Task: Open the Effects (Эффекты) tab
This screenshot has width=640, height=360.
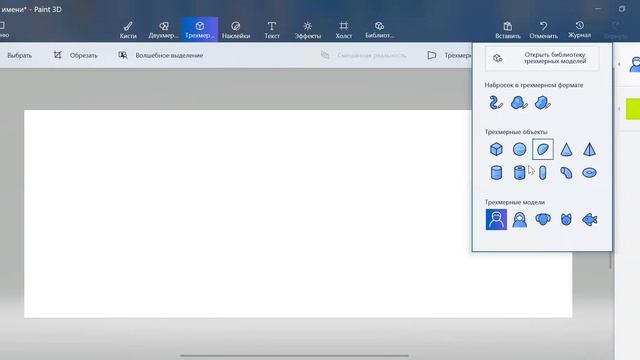Action: click(x=308, y=30)
